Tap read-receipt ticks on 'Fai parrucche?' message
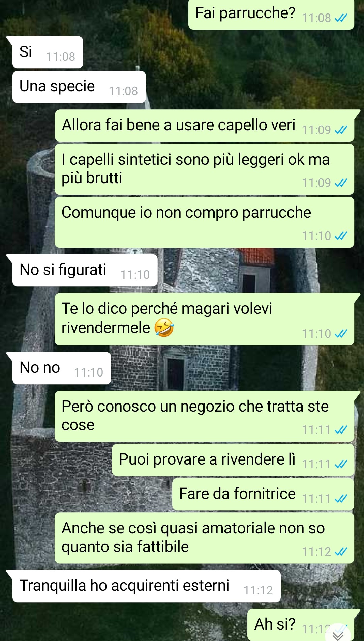This screenshot has height=641, width=364. point(341,18)
